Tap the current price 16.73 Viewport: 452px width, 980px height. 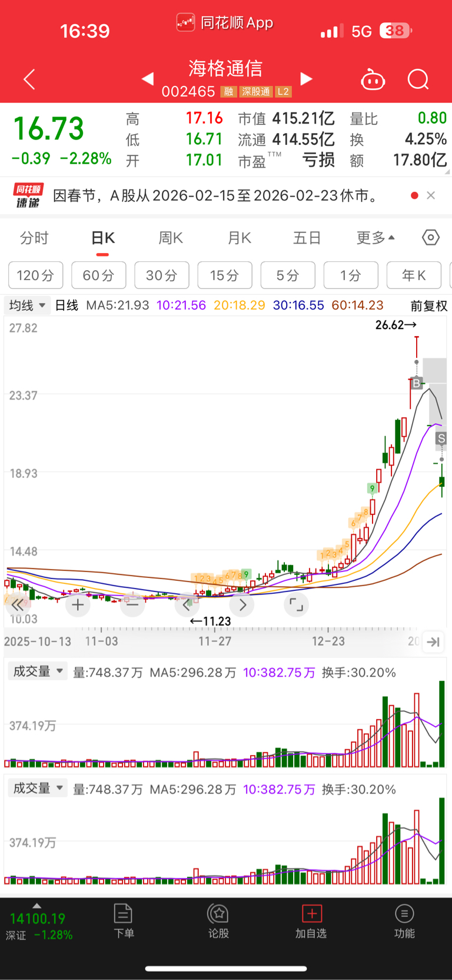click(x=49, y=128)
